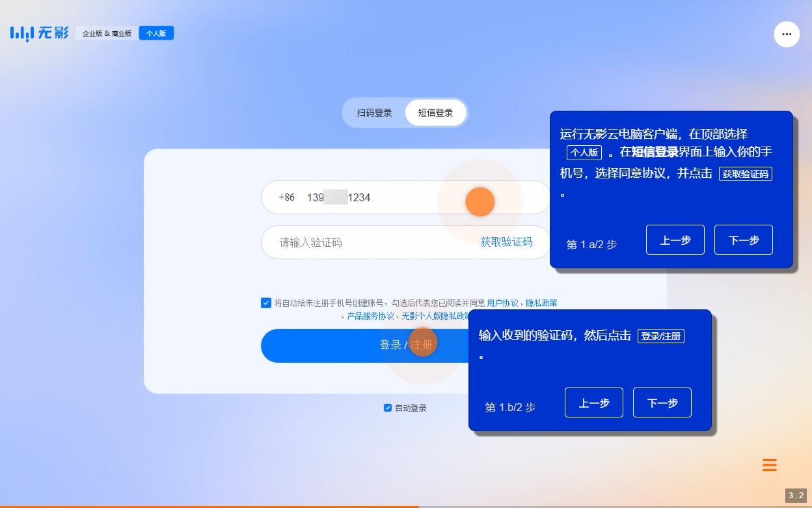Open the 隐私政策 privacy policy link
812x508 pixels.
[541, 302]
